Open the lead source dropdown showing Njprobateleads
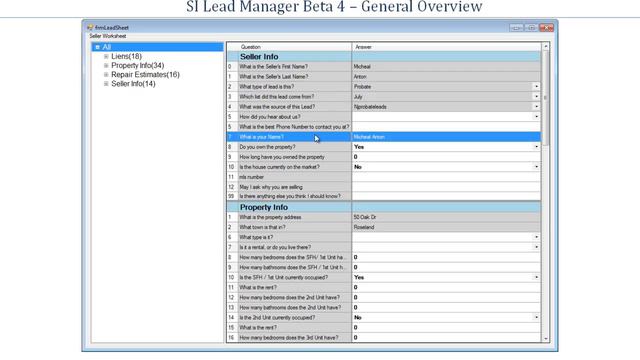Screen dimensions: 640x360 click(536, 107)
